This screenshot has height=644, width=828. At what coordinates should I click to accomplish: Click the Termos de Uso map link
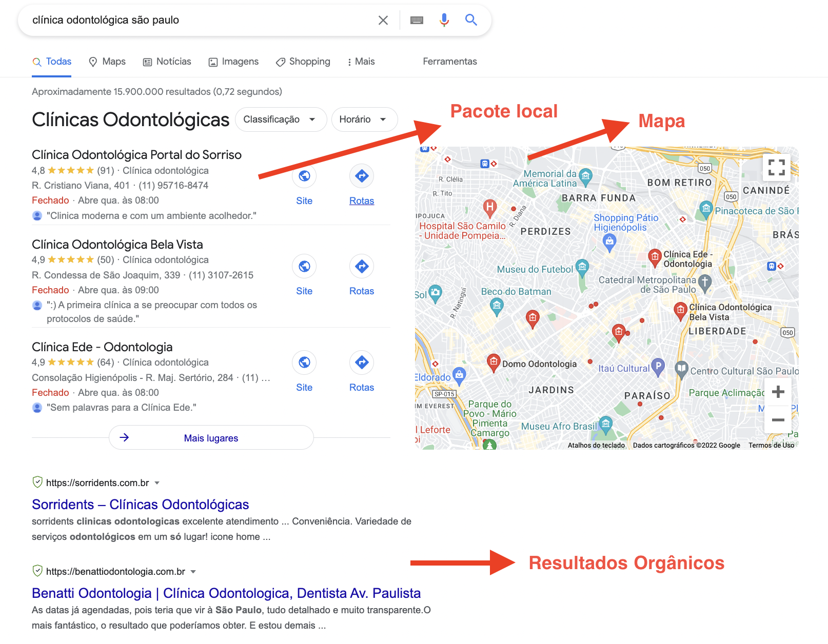coord(771,445)
